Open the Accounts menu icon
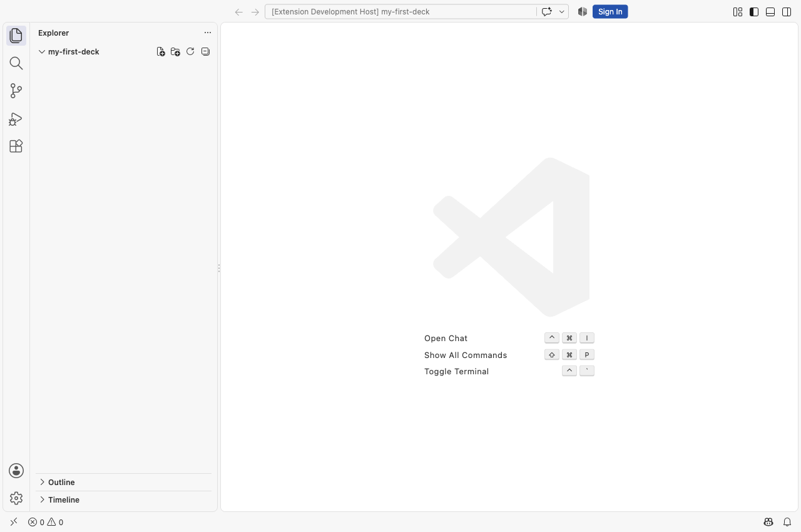This screenshot has width=801, height=532. pos(16,471)
